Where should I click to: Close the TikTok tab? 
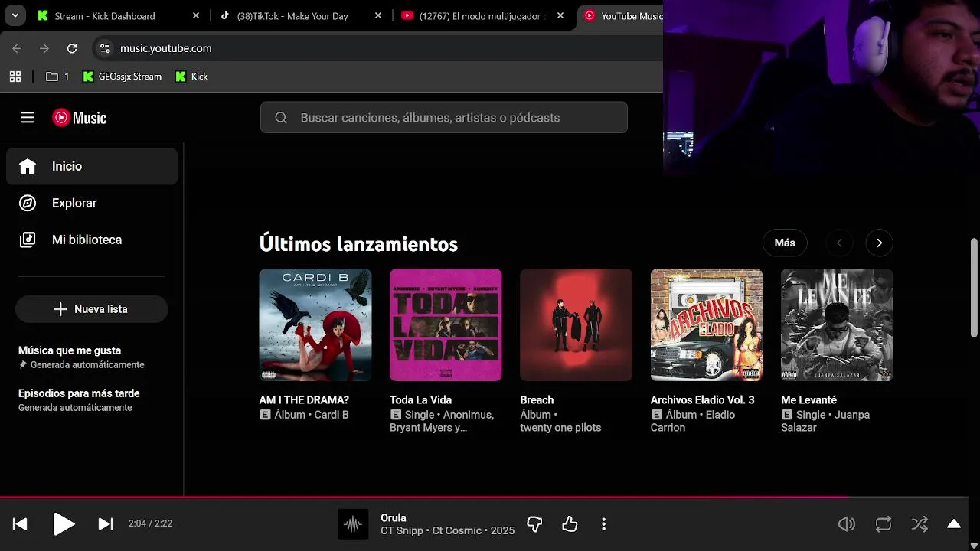(x=378, y=15)
